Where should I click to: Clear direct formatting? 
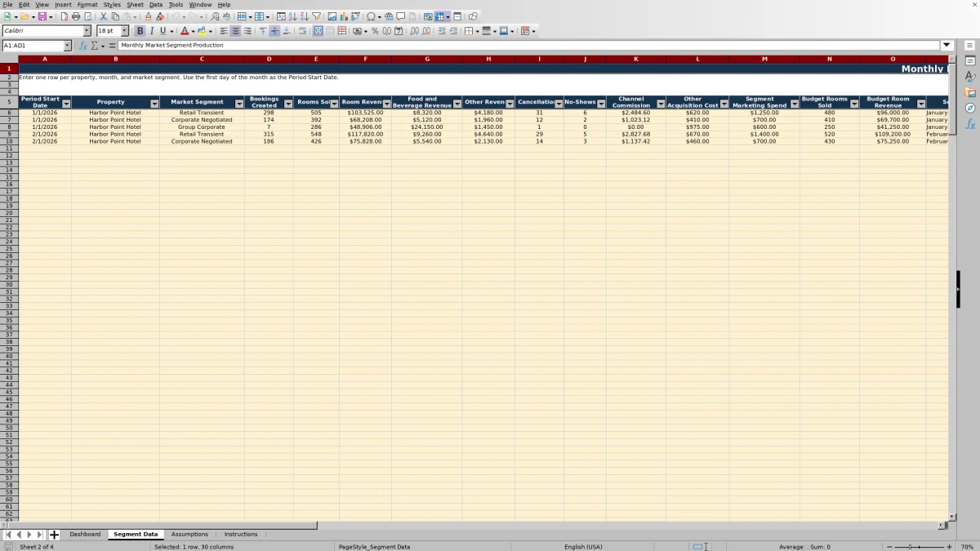click(x=160, y=16)
